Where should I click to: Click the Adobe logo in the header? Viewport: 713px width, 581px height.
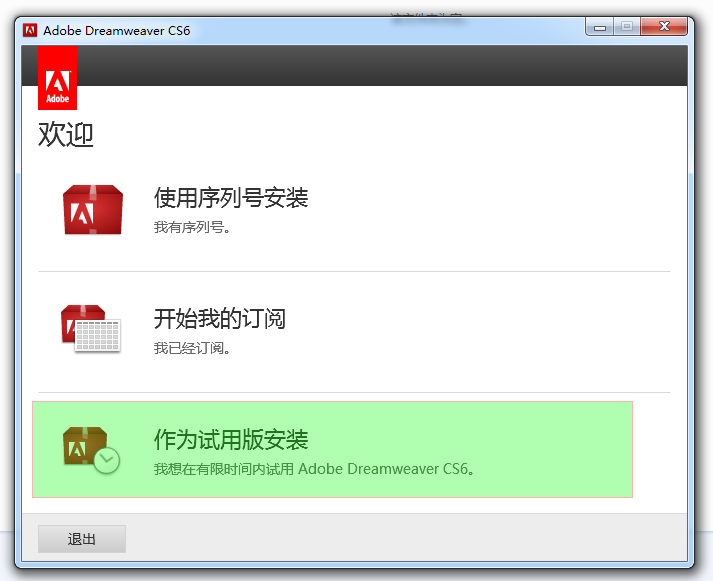pos(57,78)
